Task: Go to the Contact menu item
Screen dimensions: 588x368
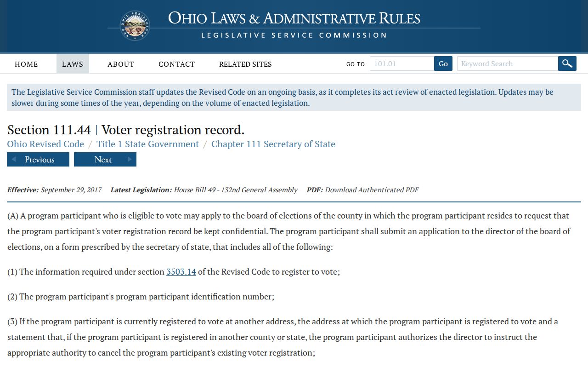Action: (177, 64)
